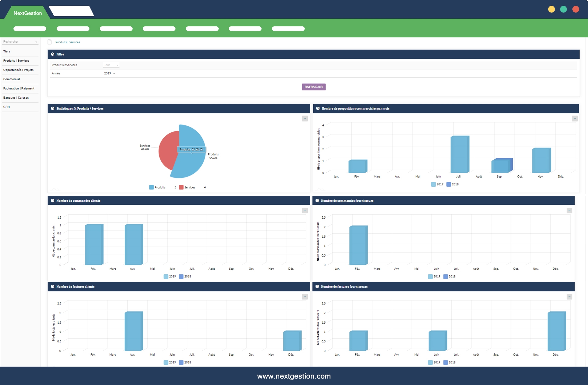This screenshot has height=385, width=588.
Task: Open the Produits et Services Tout dropdown
Action: pyautogui.click(x=111, y=65)
